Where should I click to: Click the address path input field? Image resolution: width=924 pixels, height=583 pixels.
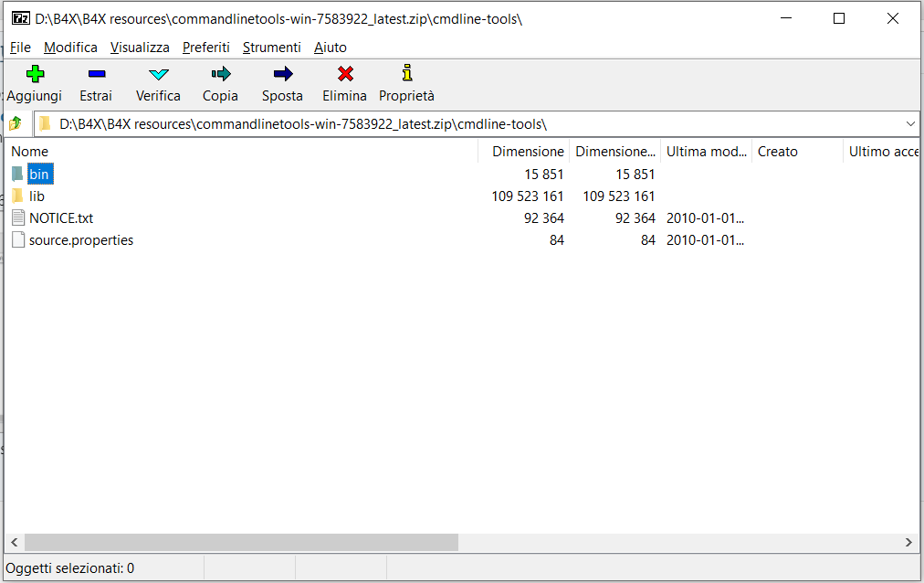point(478,123)
